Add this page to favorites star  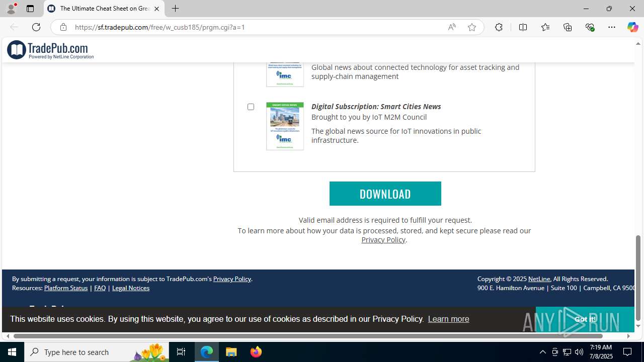pos(472,27)
